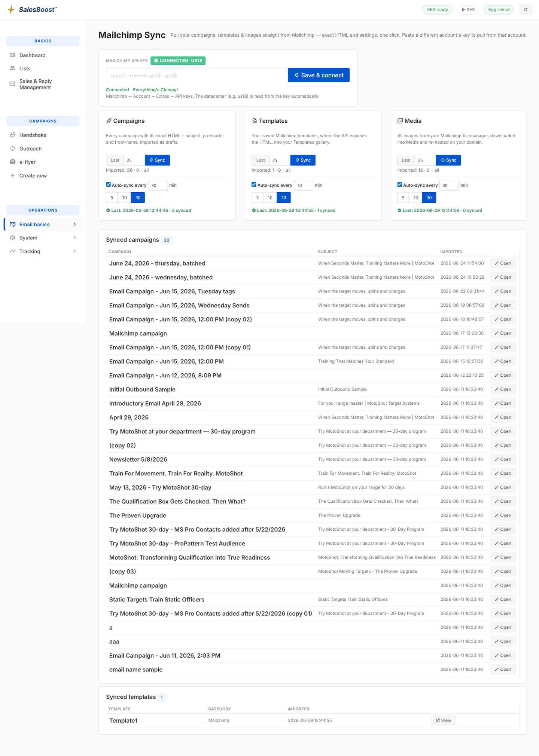Click the Campaigns rocket icon
This screenshot has width=539, height=756.
[109, 121]
